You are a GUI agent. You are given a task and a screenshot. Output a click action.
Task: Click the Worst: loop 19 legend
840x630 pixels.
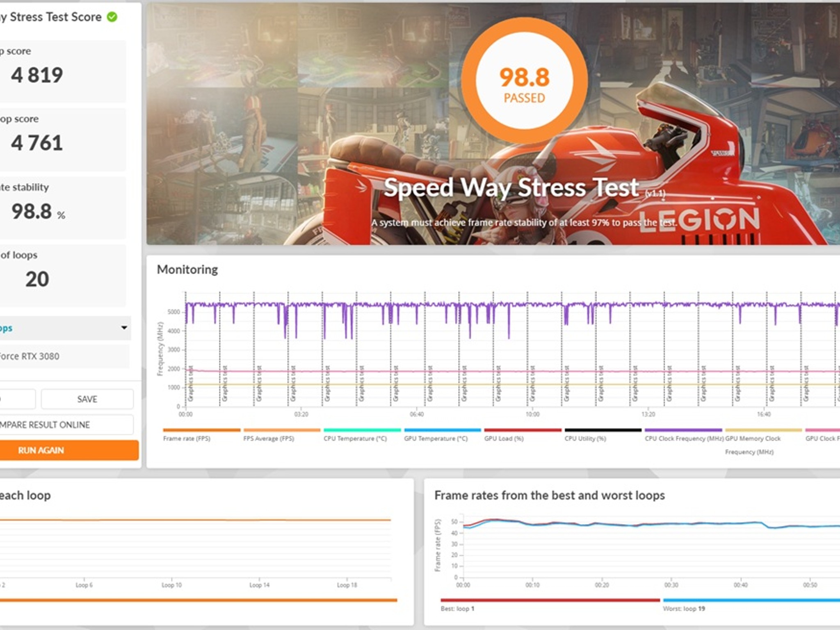click(x=684, y=609)
